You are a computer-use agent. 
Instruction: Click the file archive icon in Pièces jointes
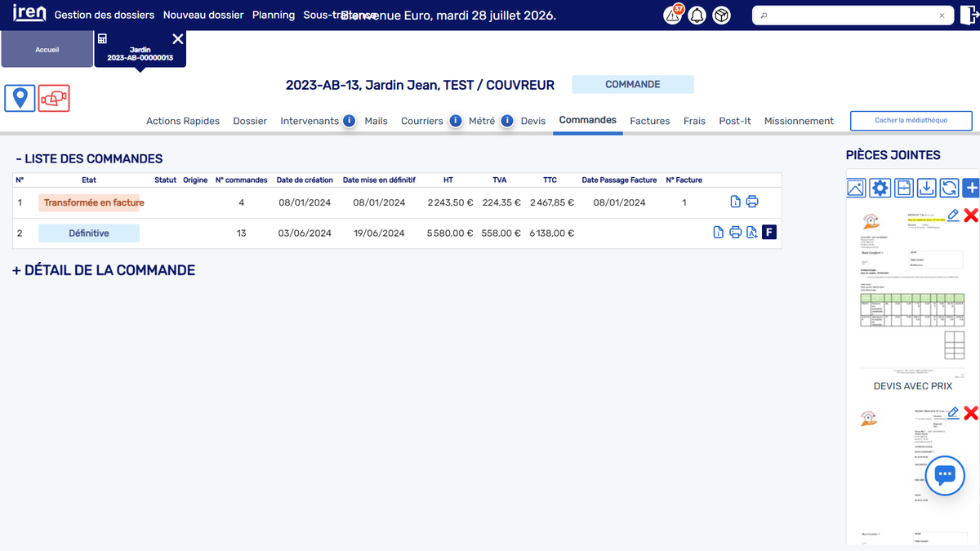pyautogui.click(x=903, y=188)
